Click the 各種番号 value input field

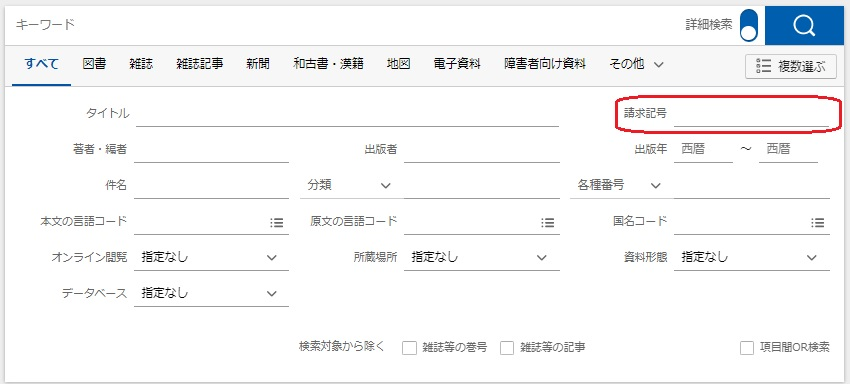[x=752, y=185]
